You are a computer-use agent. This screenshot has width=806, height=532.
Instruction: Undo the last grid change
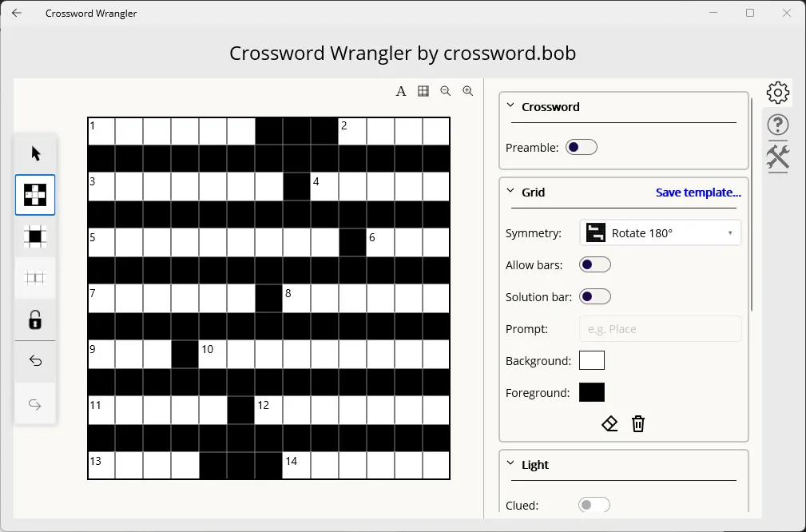click(35, 361)
